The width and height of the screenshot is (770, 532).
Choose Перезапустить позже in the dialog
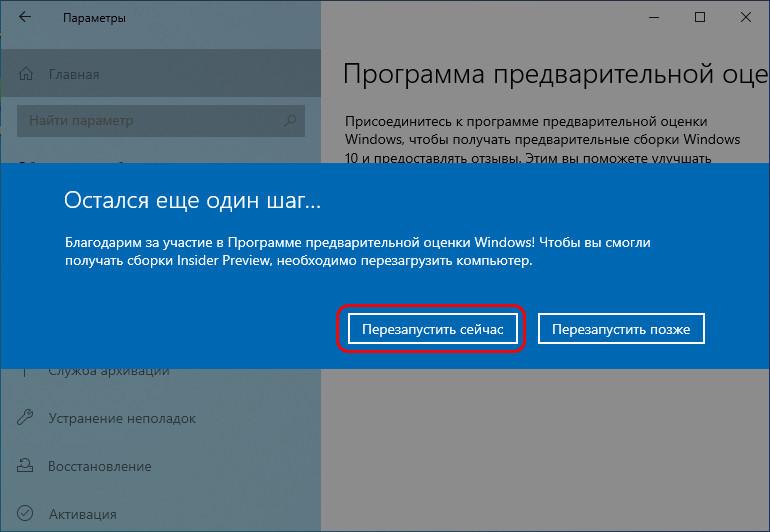point(621,329)
